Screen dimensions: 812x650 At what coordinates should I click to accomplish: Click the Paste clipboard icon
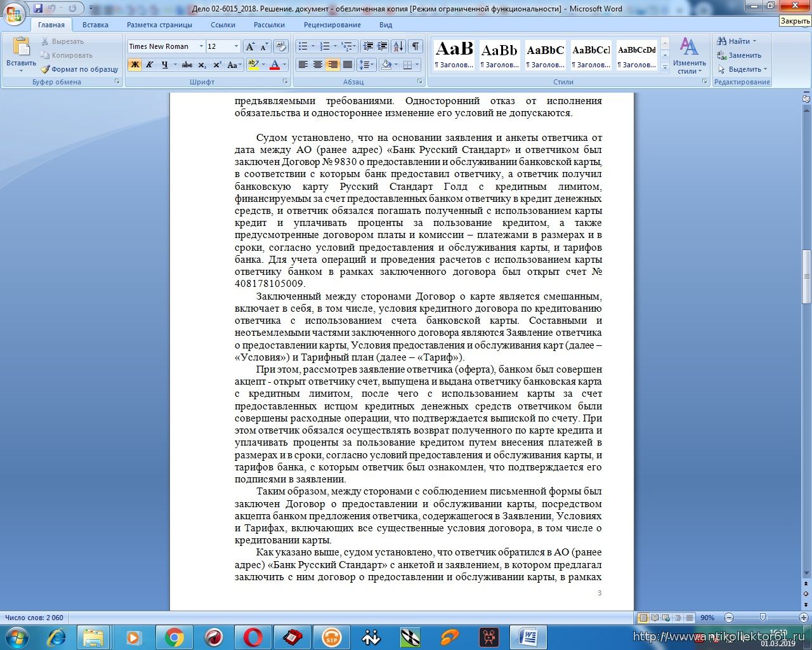click(x=21, y=47)
